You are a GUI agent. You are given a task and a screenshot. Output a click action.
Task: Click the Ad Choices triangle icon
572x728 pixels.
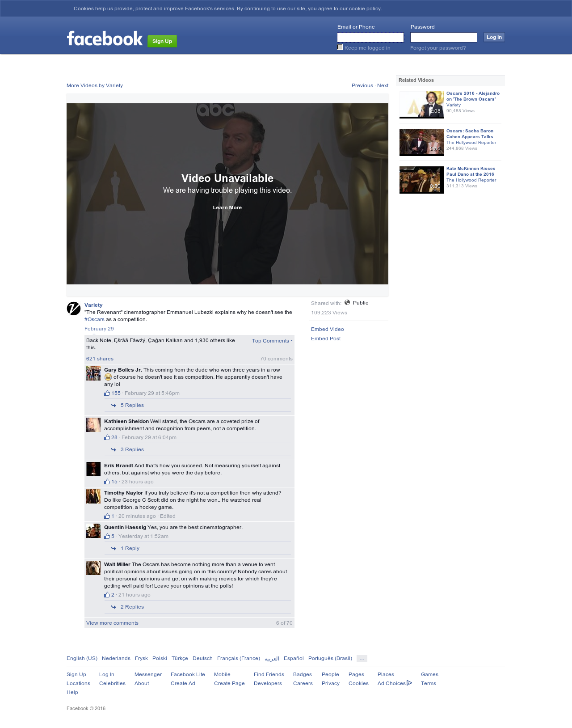(409, 683)
